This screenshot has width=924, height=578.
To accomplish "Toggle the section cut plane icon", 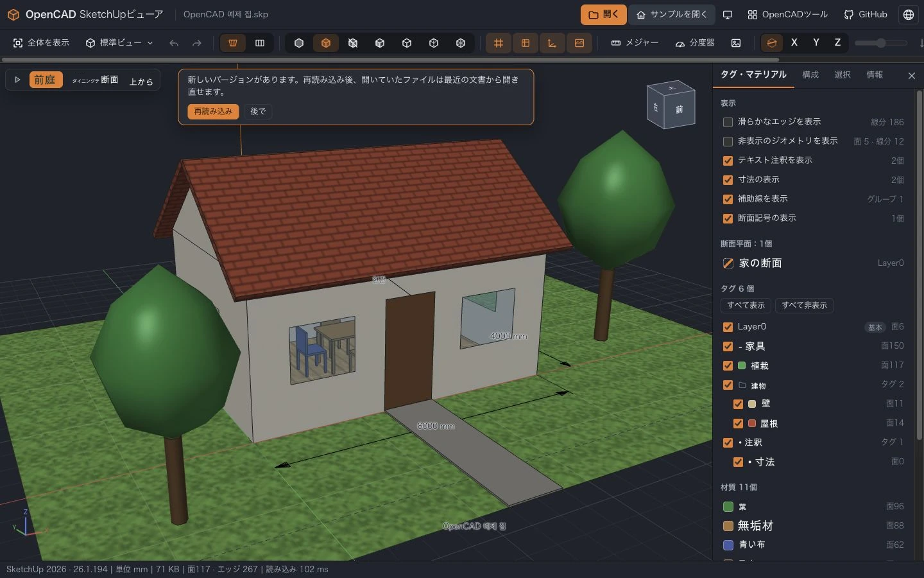I will pos(772,43).
